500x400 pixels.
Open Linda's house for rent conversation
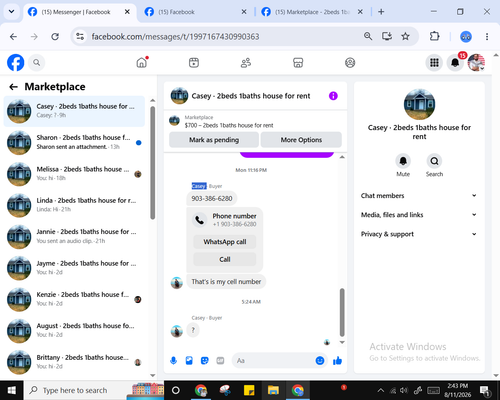[74, 205]
